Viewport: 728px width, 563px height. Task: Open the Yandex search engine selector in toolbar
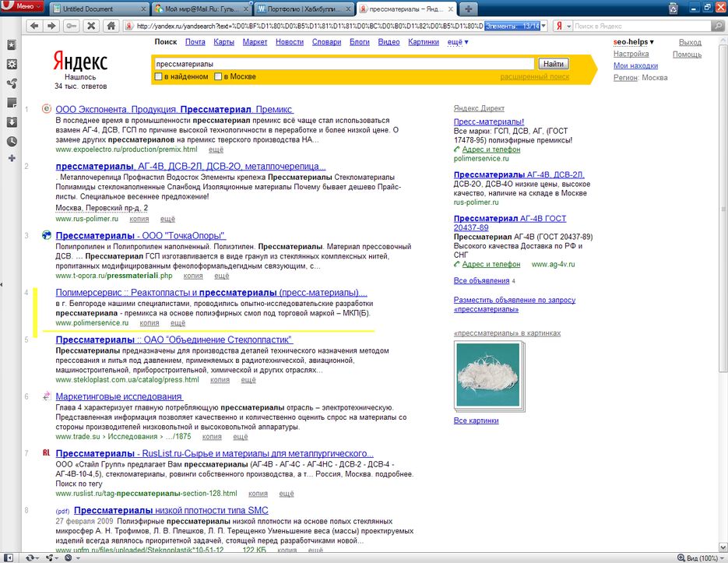[x=563, y=26]
